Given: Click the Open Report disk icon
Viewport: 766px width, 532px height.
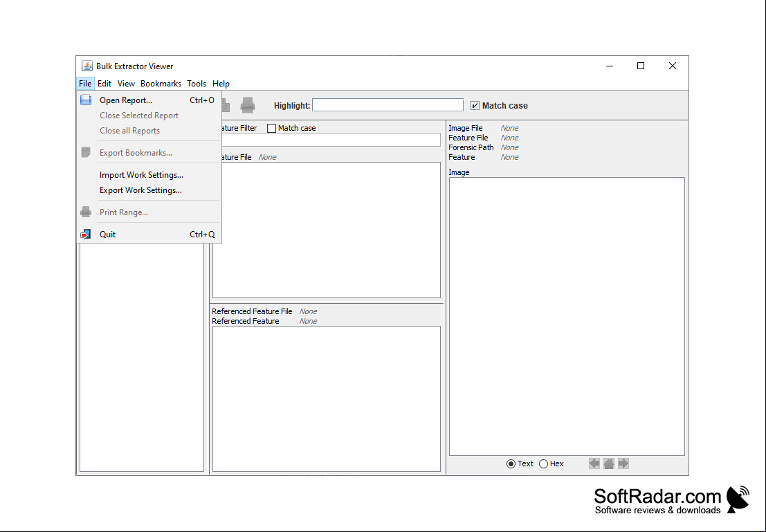Looking at the screenshot, I should coord(86,100).
